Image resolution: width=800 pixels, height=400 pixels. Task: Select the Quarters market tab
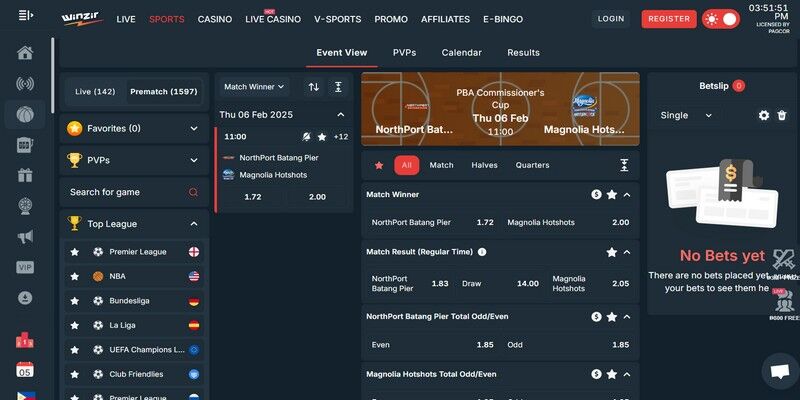(532, 165)
